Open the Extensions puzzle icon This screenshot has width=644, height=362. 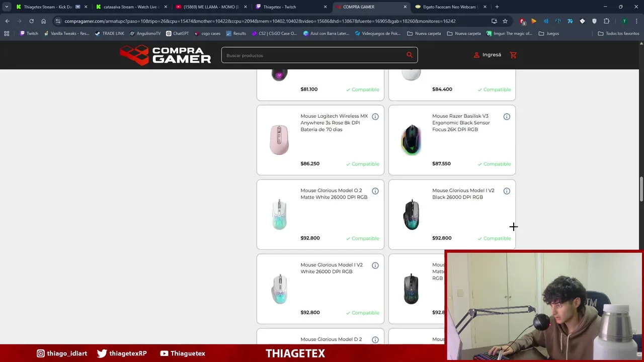point(606,21)
